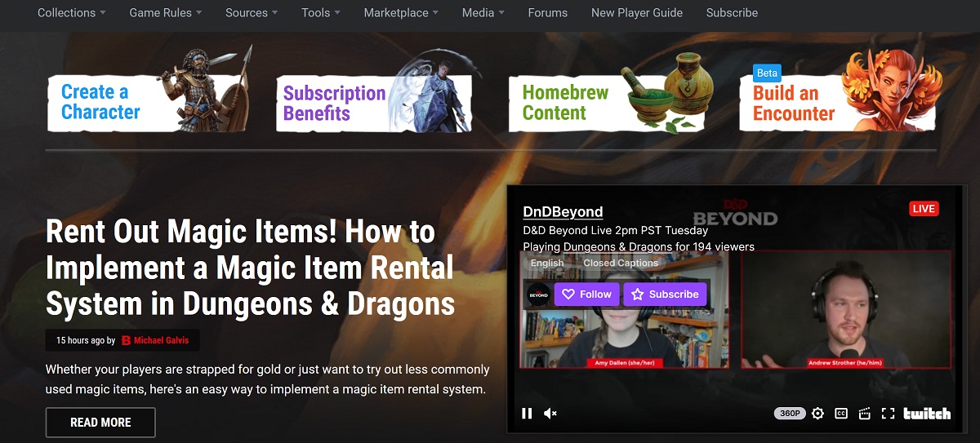Open the Rent Out Magic Items article headline

tap(250, 268)
